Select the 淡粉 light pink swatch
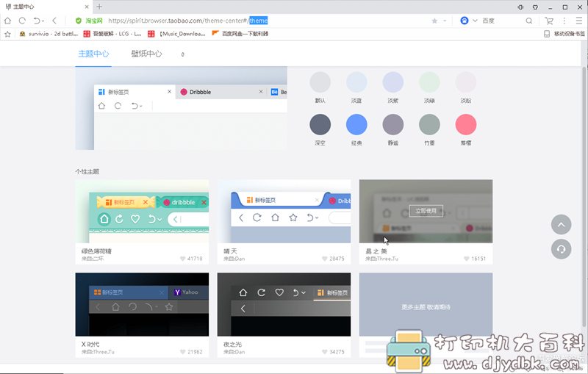 [x=466, y=82]
